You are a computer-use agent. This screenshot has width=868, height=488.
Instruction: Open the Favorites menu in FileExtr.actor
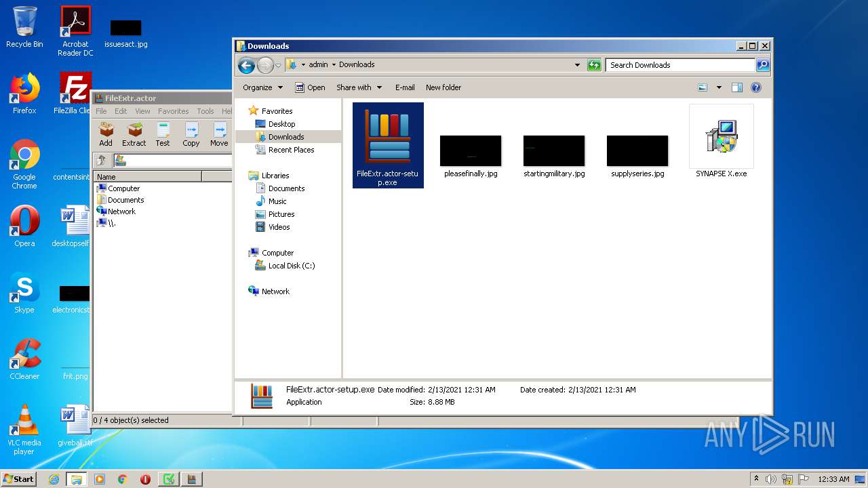[174, 111]
